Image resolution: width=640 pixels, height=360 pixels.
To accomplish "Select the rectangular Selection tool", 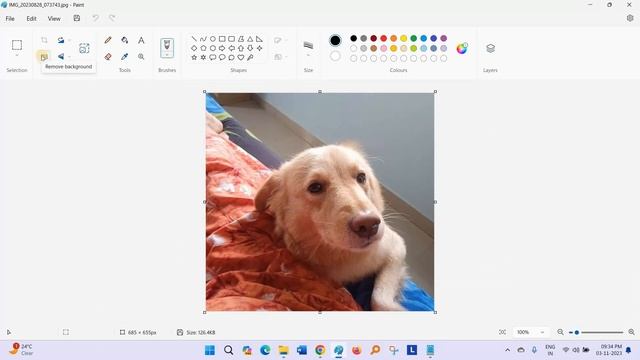I will pyautogui.click(x=17, y=45).
